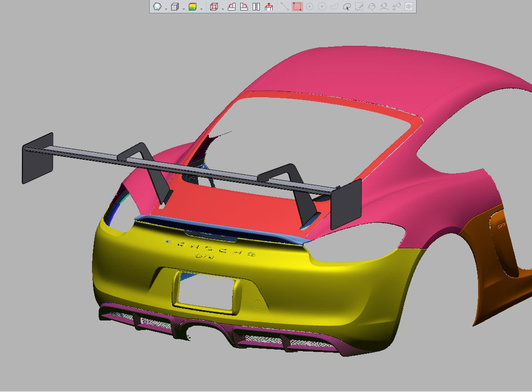Click the gray cube shading mode icon
Screen dimensions: 532x392
click(175, 7)
